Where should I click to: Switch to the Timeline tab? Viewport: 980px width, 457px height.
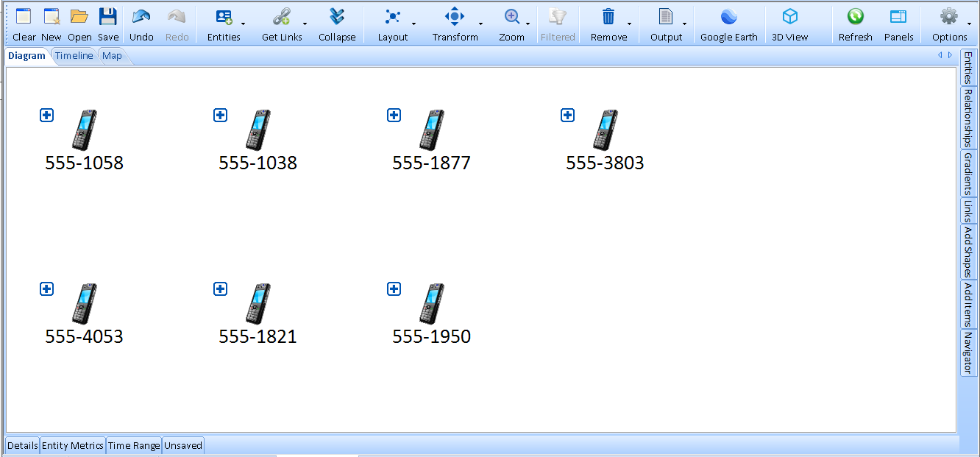click(74, 56)
